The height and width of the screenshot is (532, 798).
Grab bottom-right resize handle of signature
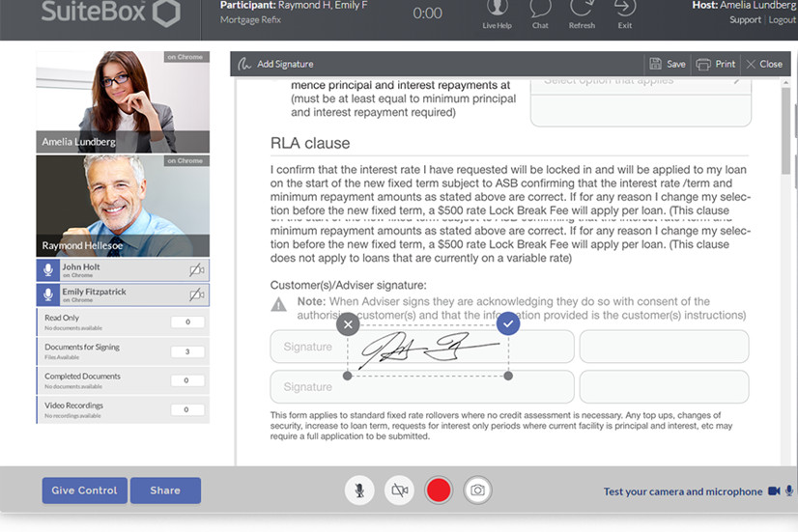point(508,376)
